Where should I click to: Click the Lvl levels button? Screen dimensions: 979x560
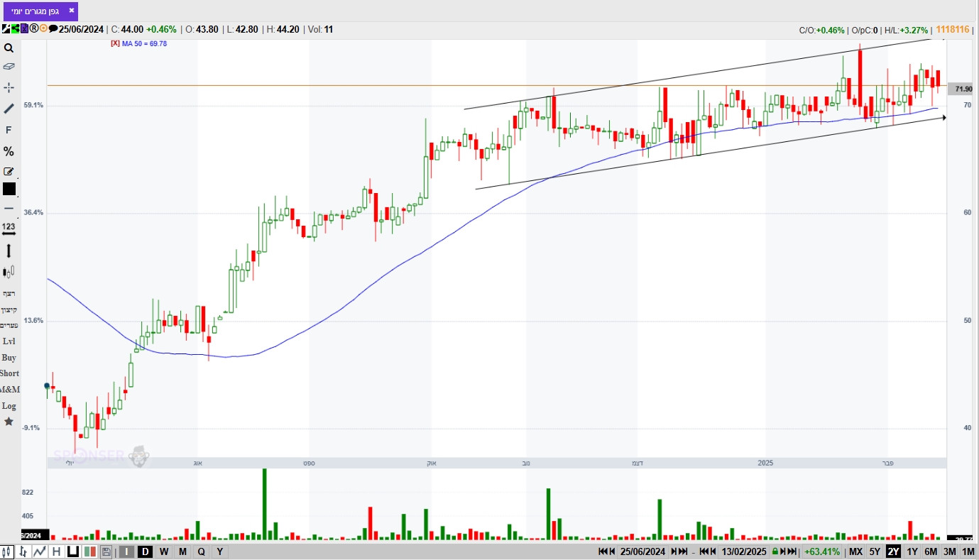click(x=9, y=341)
